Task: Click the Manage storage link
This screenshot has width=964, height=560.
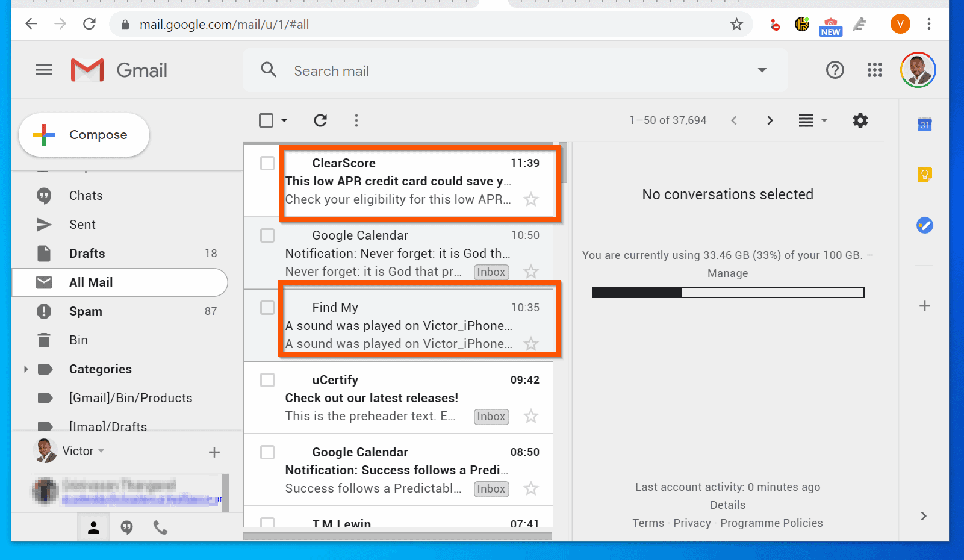Action: pyautogui.click(x=727, y=273)
